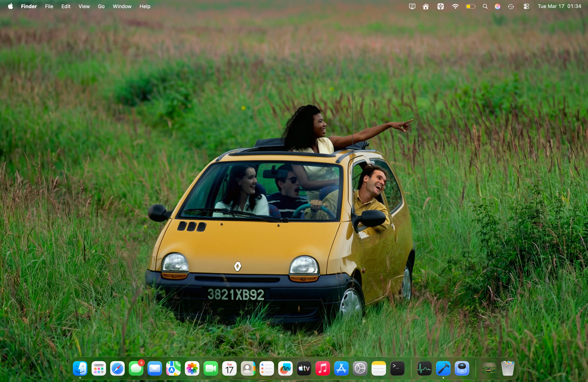Viewport: 588px width, 382px height.
Task: Open Siri from the menu bar
Action: 498,7
